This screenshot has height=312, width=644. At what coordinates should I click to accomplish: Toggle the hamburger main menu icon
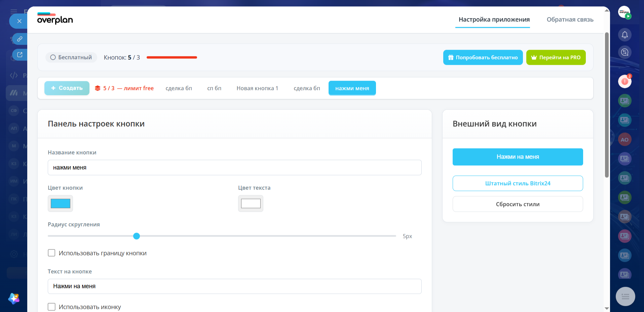click(x=14, y=11)
